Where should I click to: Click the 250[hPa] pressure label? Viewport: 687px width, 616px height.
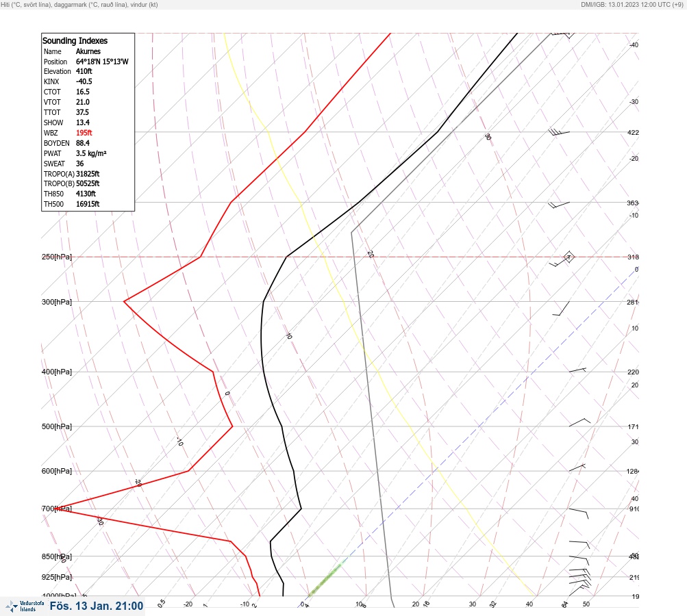pyautogui.click(x=57, y=257)
